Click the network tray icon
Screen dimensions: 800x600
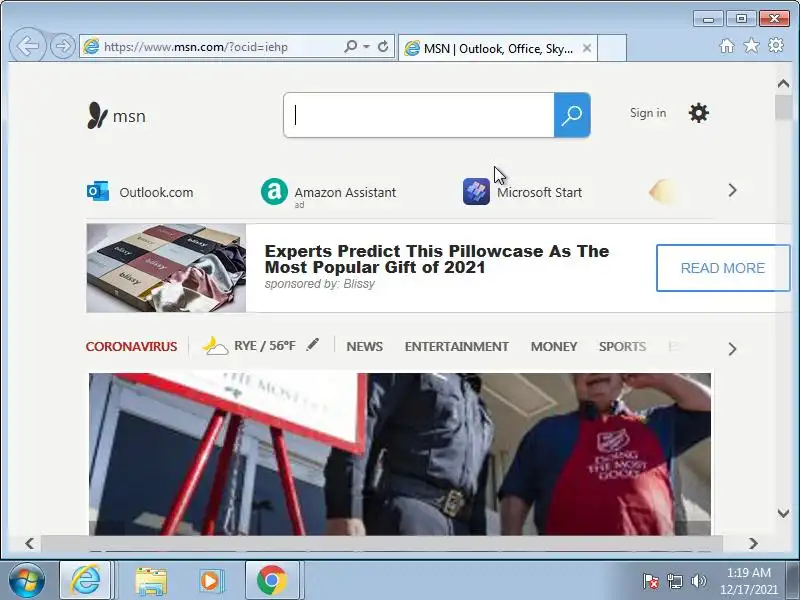(x=674, y=581)
